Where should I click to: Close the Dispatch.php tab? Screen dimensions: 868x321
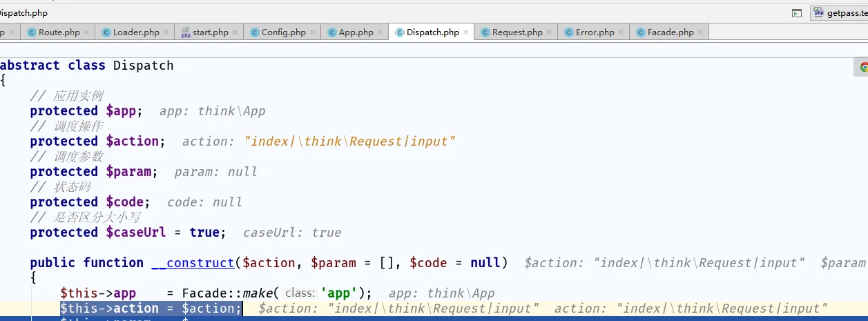click(x=466, y=32)
